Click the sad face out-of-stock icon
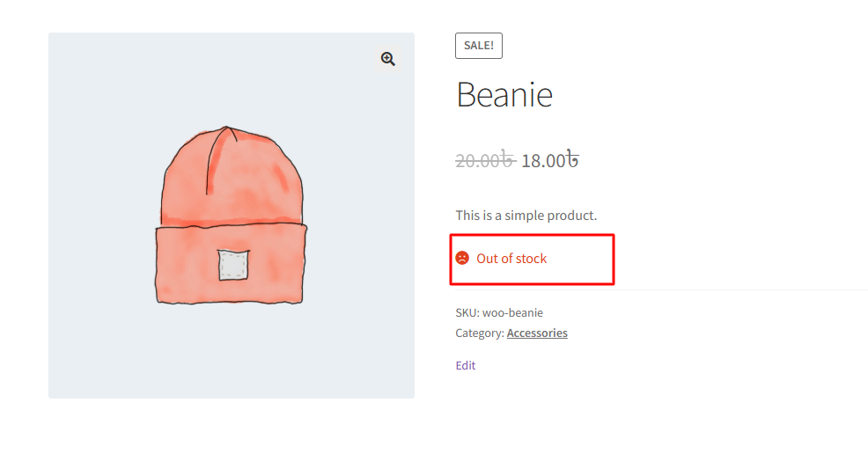The height and width of the screenshot is (461, 868). pyautogui.click(x=462, y=258)
